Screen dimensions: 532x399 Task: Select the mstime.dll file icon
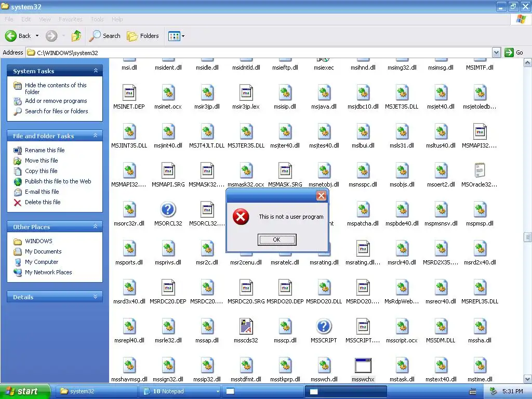(480, 365)
